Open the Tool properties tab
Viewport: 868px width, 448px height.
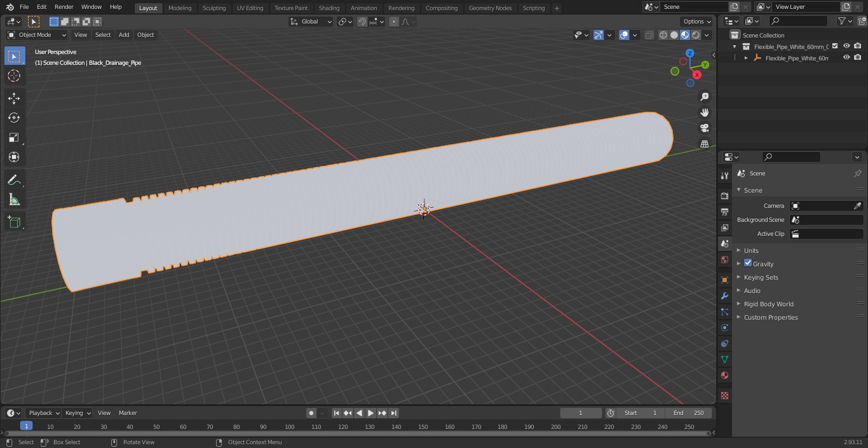tap(724, 175)
